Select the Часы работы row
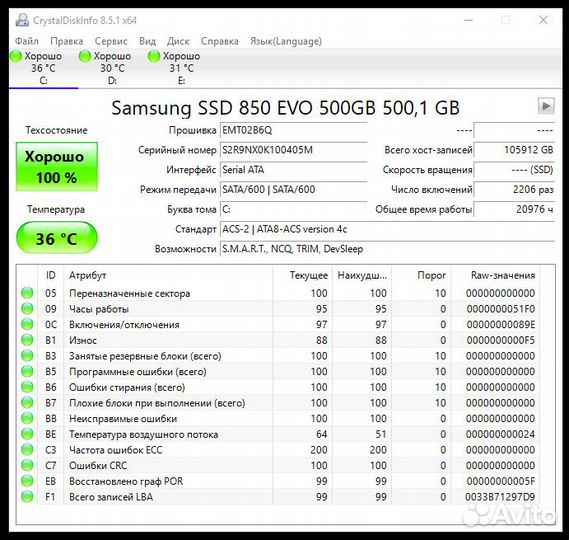The image size is (569, 540). (x=278, y=309)
